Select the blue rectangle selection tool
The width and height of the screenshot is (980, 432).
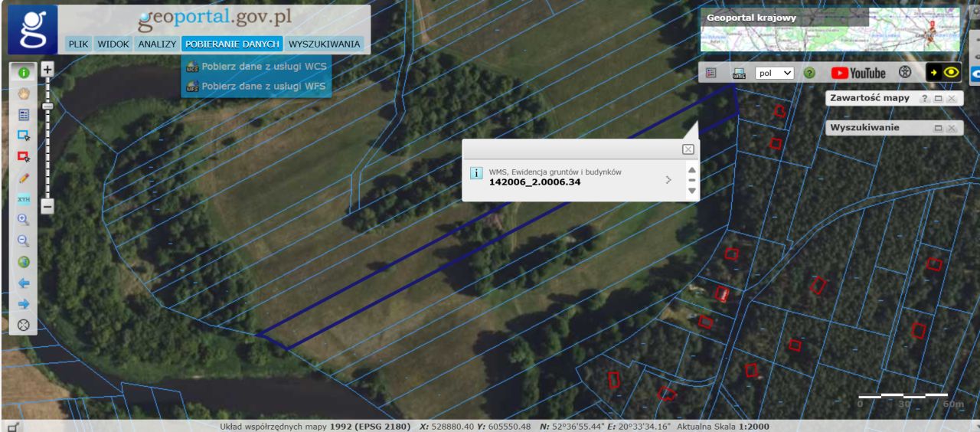tap(23, 136)
